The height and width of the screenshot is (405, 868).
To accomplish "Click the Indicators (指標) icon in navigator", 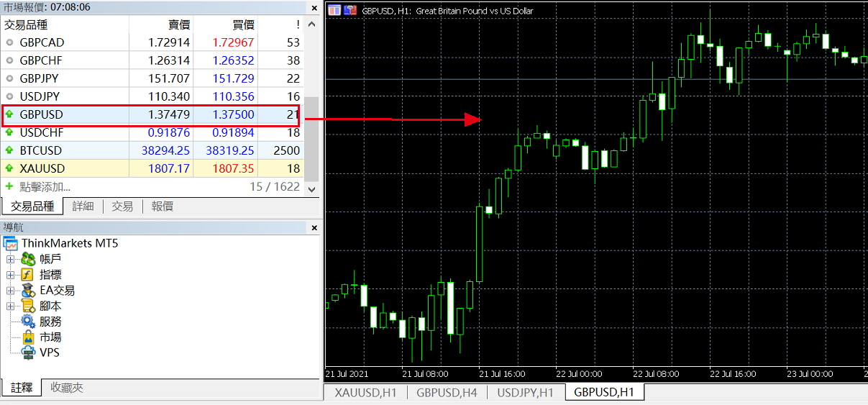I will (x=29, y=275).
